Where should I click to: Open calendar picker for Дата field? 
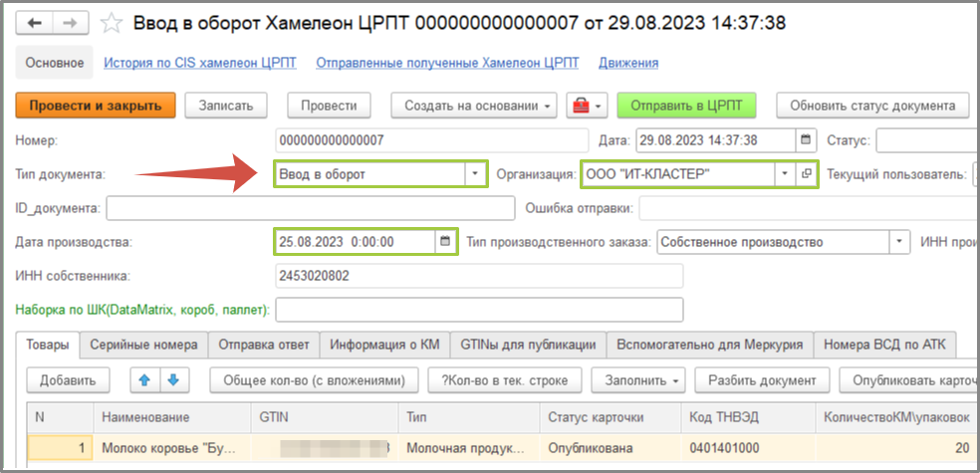click(805, 140)
